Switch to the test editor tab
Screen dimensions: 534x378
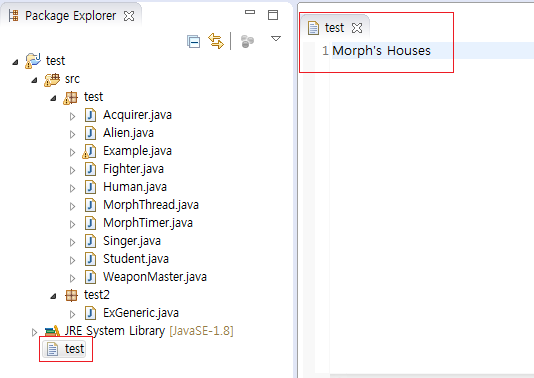[x=334, y=28]
